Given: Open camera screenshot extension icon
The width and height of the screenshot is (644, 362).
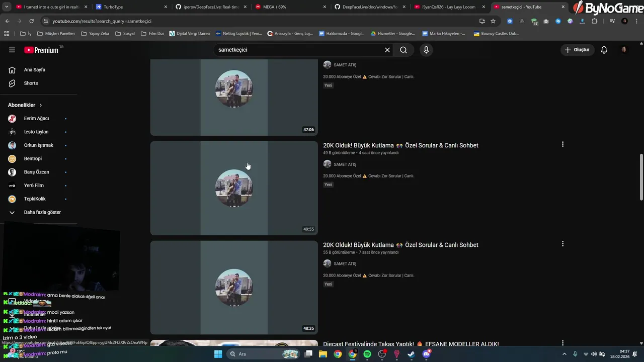Looking at the screenshot, I should click(x=546, y=21).
